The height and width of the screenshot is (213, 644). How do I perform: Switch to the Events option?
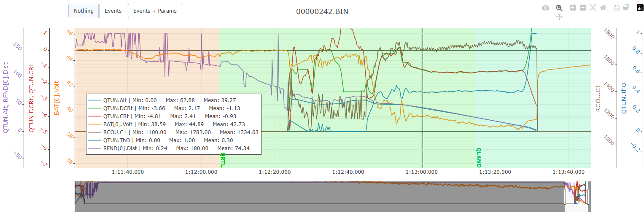[113, 11]
